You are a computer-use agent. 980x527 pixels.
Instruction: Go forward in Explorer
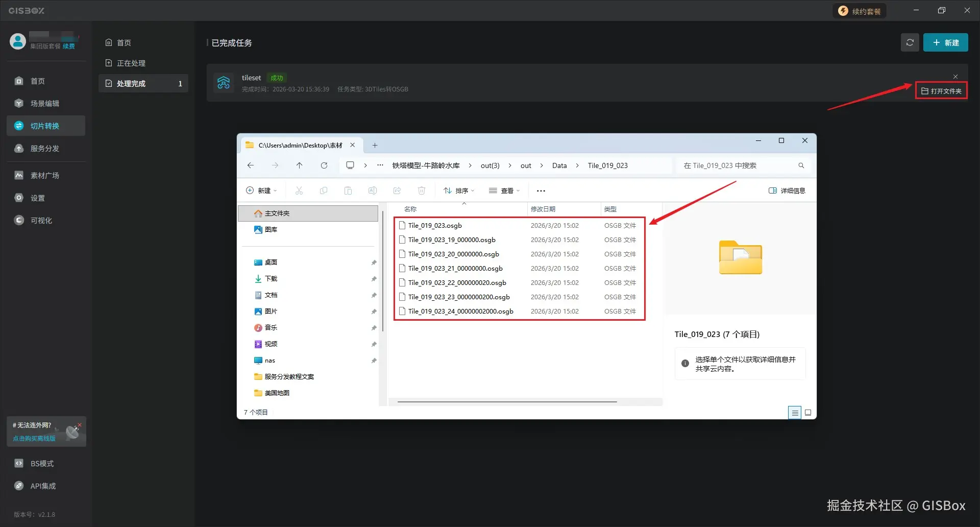click(x=275, y=165)
